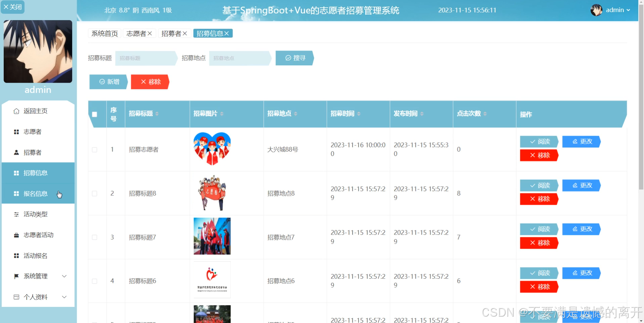Switch to the 系统首页 tab

pos(105,34)
